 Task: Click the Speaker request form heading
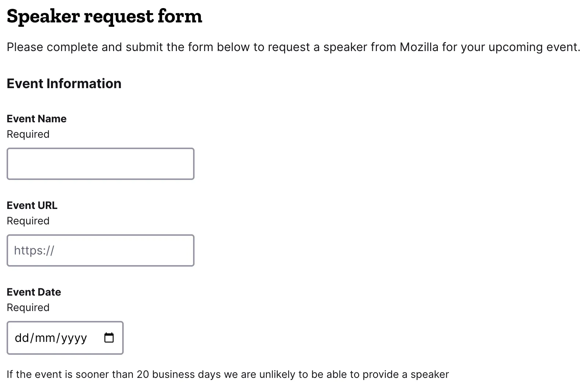pyautogui.click(x=104, y=16)
